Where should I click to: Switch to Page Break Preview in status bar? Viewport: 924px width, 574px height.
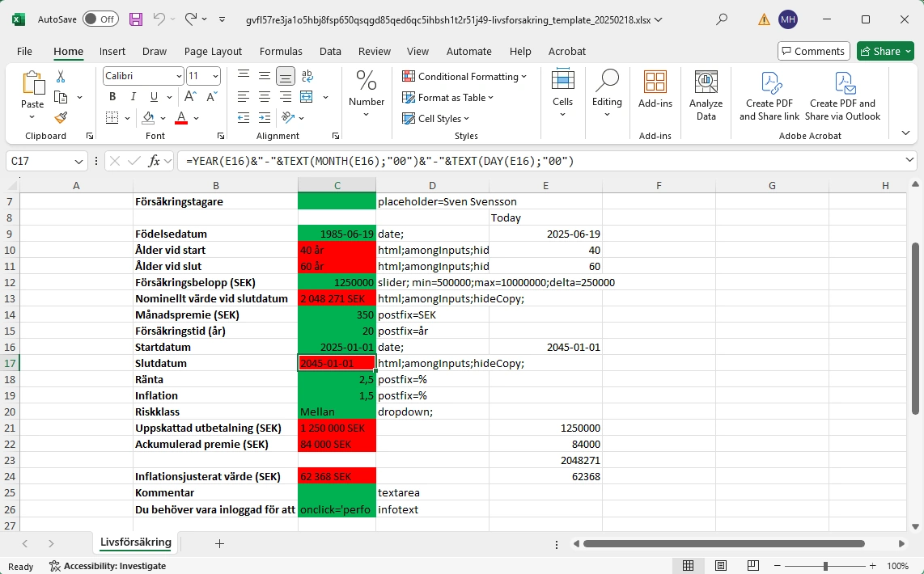pos(752,566)
